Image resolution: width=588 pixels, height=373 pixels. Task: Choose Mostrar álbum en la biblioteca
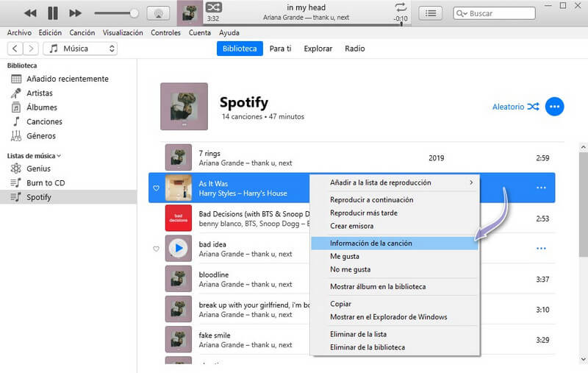[395, 287]
